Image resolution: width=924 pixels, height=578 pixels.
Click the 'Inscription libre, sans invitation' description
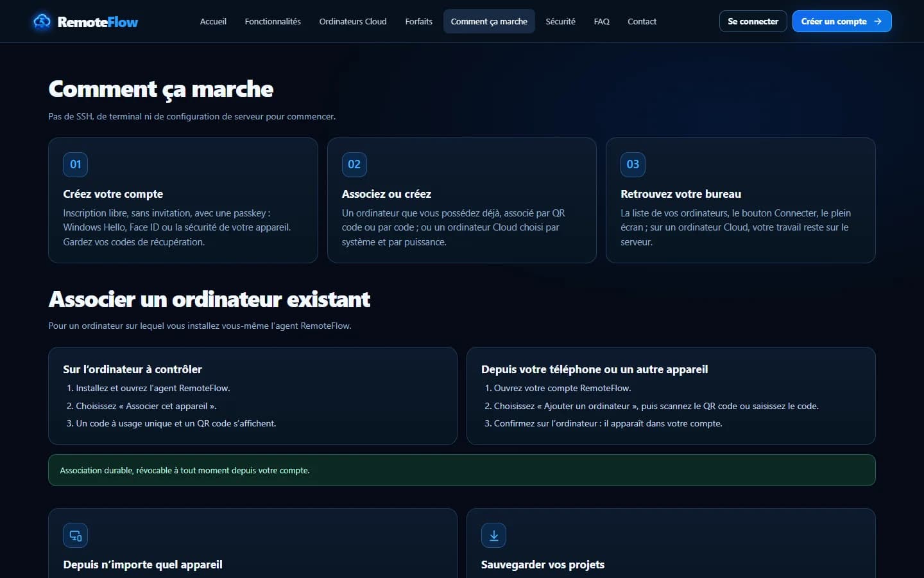coord(177,227)
